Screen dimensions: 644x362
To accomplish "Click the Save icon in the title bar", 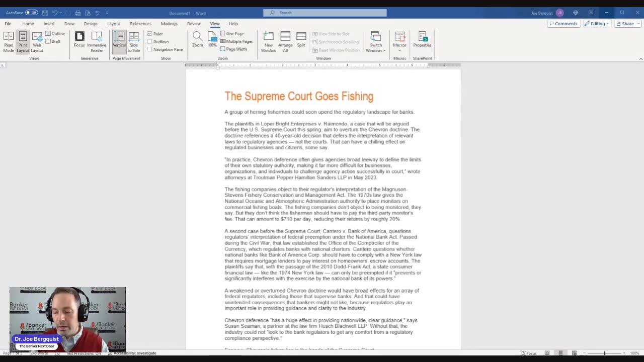I will click(x=45, y=13).
